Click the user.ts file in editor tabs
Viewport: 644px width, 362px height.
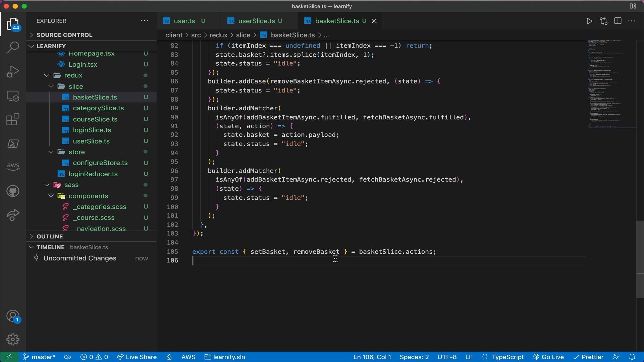(184, 21)
